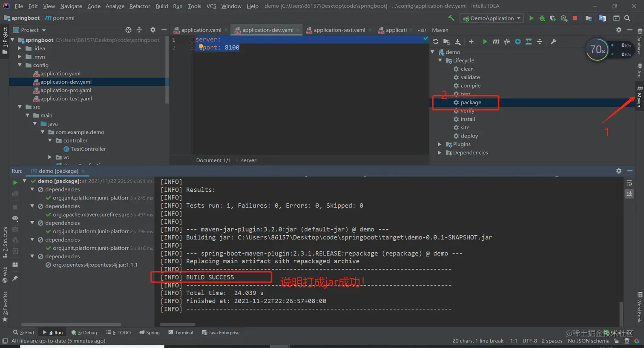Hide the Project tool window
This screenshot has width=644, height=348.
(x=164, y=30)
